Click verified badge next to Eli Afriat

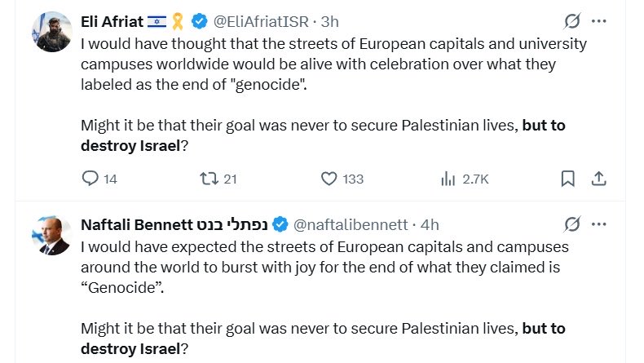(x=200, y=21)
